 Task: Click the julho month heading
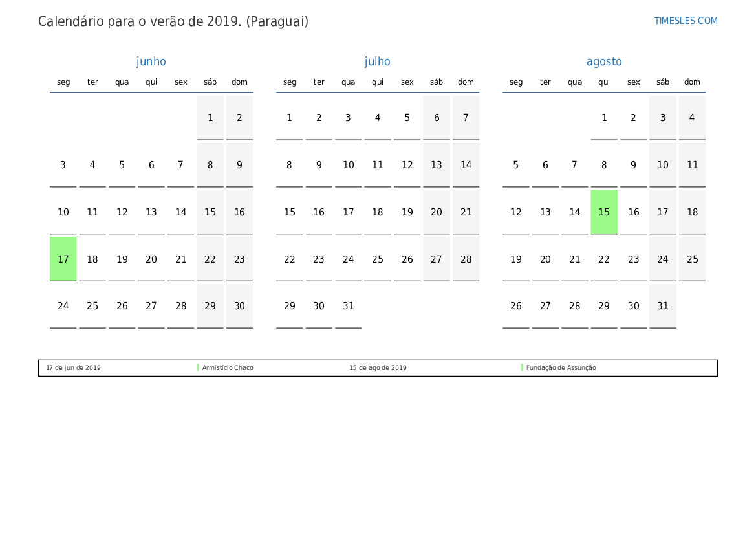click(x=377, y=61)
